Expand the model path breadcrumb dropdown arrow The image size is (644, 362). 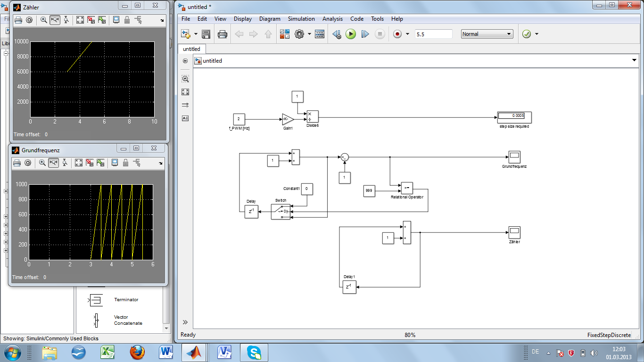coord(634,60)
